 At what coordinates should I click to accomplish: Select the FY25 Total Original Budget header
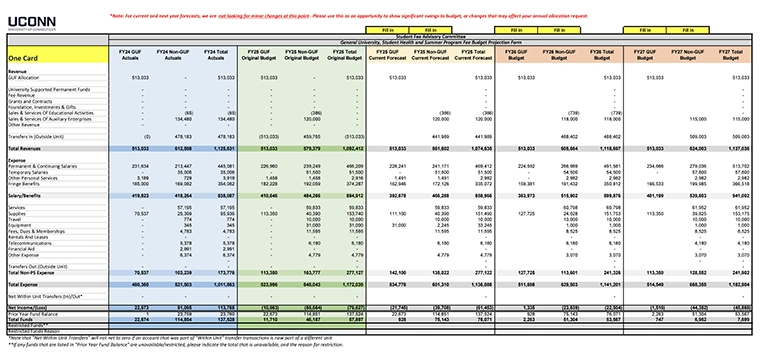(x=345, y=54)
